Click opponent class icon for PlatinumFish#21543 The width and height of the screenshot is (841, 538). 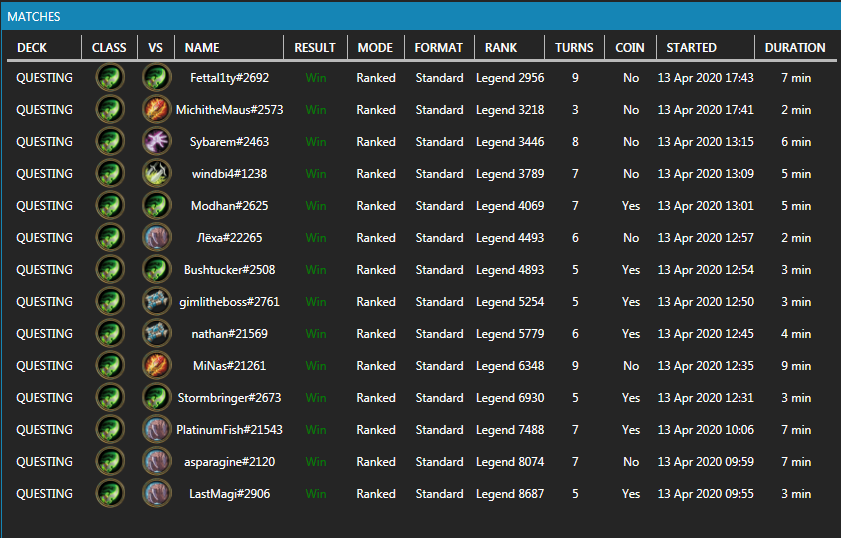point(157,430)
